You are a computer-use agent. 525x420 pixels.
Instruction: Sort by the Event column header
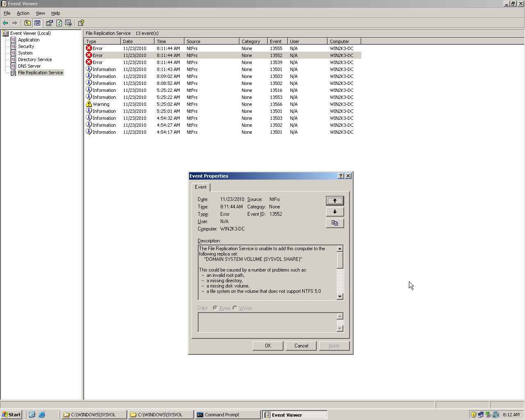pos(278,41)
